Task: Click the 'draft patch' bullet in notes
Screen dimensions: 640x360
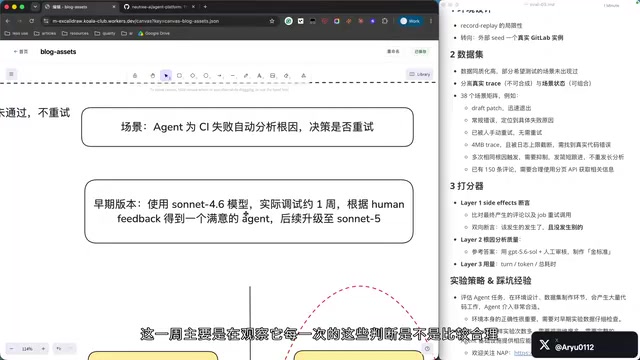Action: point(501,108)
